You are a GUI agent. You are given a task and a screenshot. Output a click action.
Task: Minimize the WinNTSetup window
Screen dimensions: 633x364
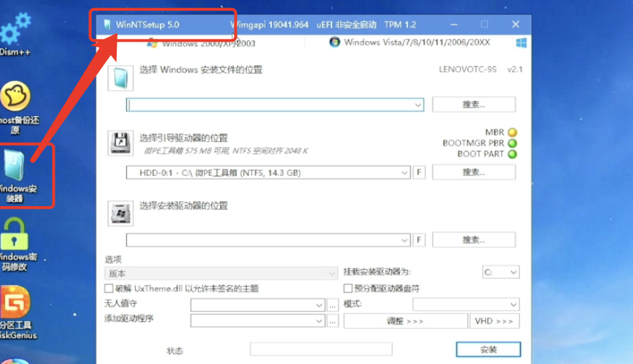(454, 24)
